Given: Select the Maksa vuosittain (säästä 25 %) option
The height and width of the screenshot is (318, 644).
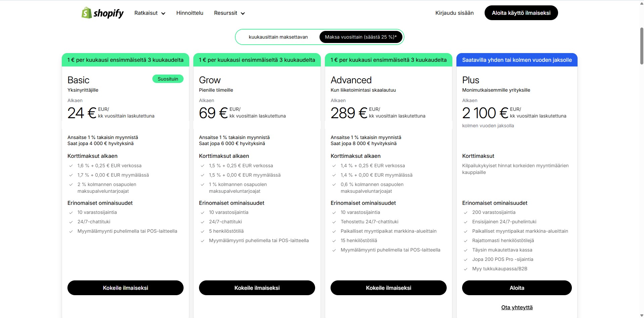Looking at the screenshot, I should point(361,37).
